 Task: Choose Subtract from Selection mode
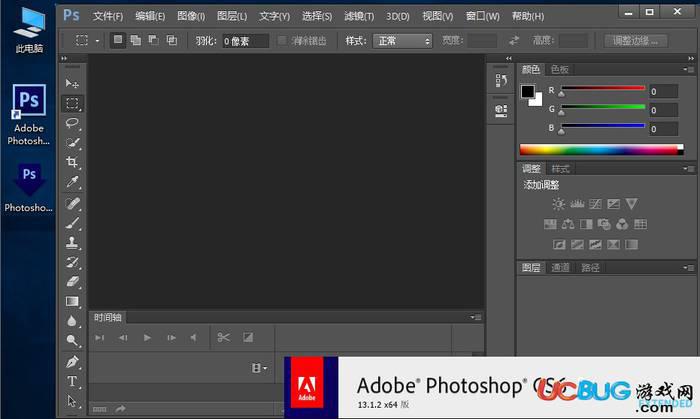click(x=154, y=41)
